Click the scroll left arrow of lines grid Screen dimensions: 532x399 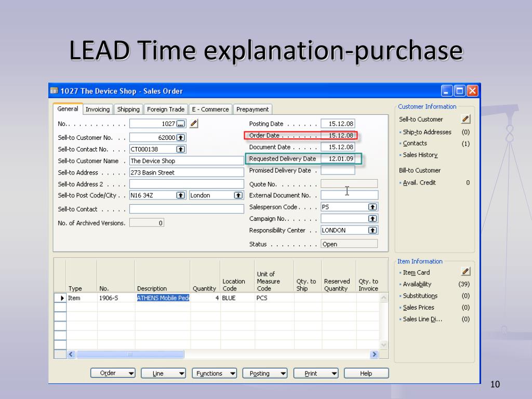click(x=71, y=354)
